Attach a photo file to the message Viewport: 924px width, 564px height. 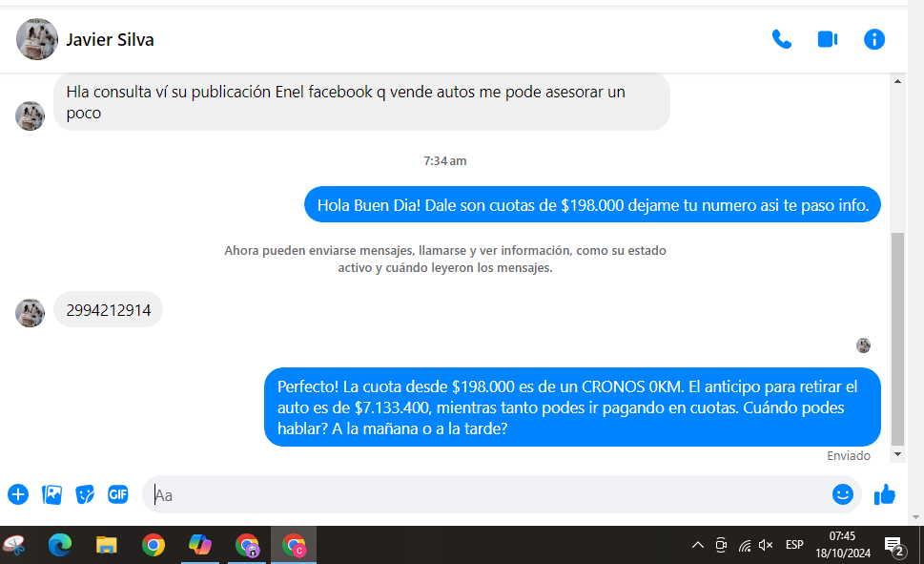pyautogui.click(x=51, y=494)
